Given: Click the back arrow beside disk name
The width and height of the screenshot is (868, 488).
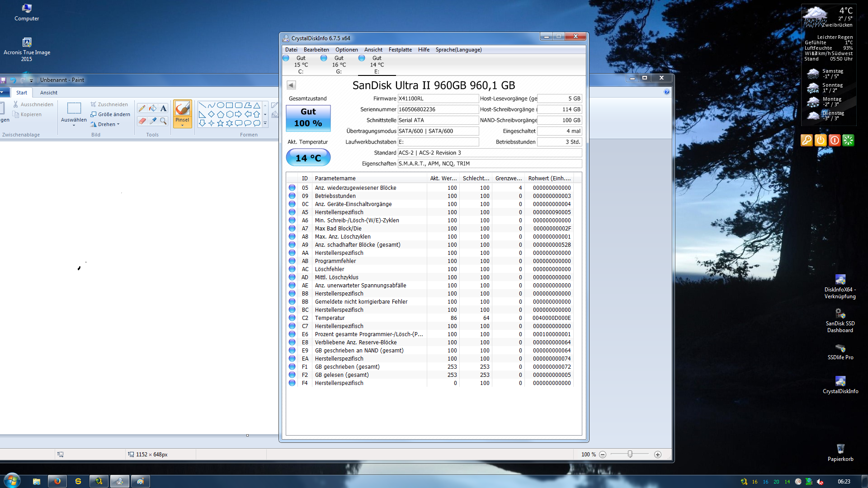Looking at the screenshot, I should tap(291, 85).
